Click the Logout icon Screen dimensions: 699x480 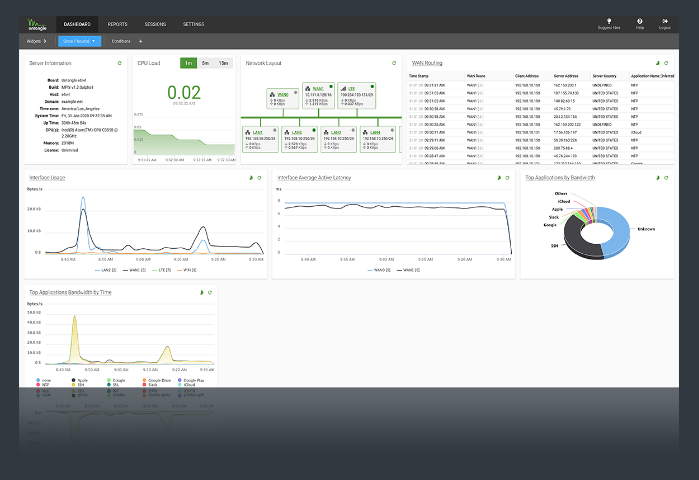tap(665, 21)
